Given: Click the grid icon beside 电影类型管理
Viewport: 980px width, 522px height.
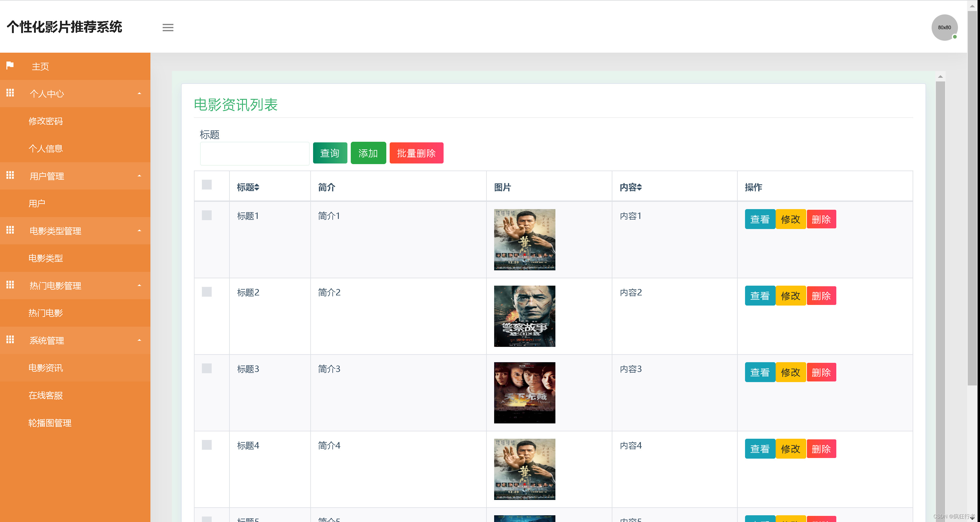Looking at the screenshot, I should coord(10,230).
